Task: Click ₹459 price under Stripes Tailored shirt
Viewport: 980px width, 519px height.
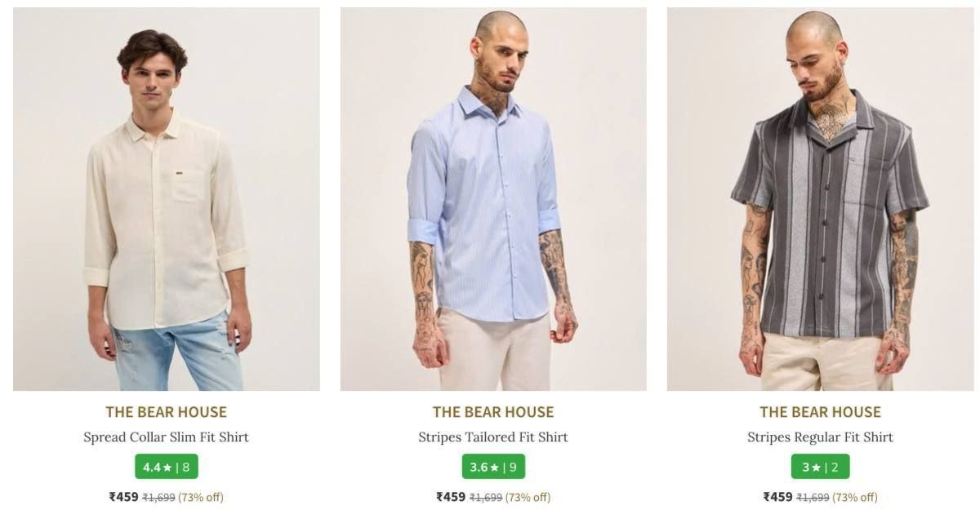Action: point(451,497)
